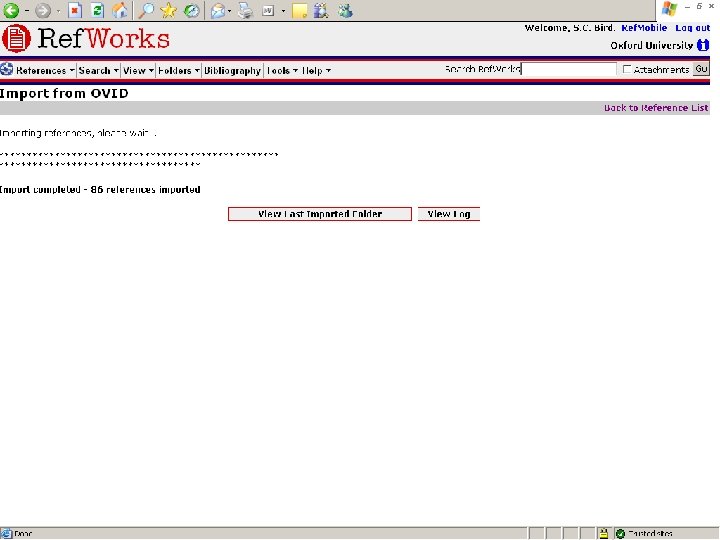Refresh the page with the green arrows icon
This screenshot has width=720, height=540.
click(97, 10)
